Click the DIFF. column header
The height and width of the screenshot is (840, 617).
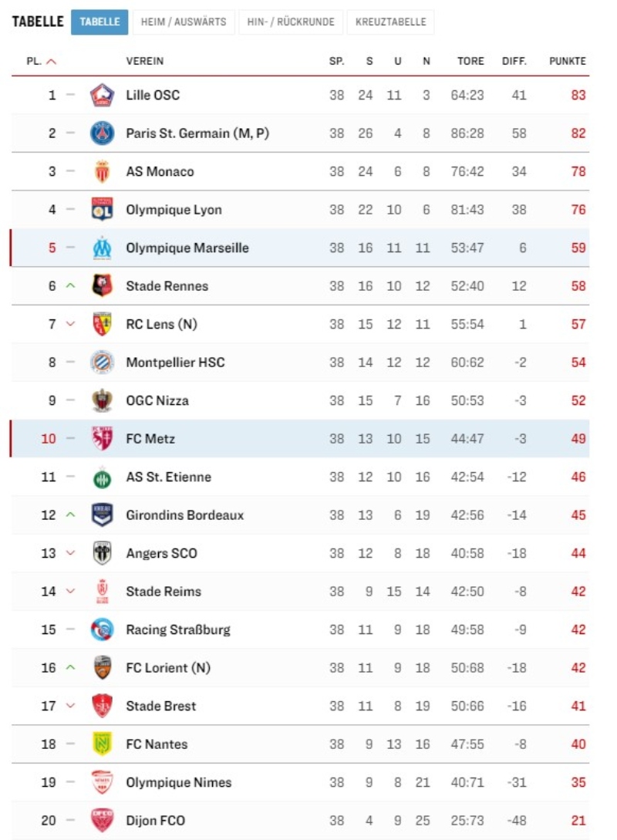click(514, 61)
